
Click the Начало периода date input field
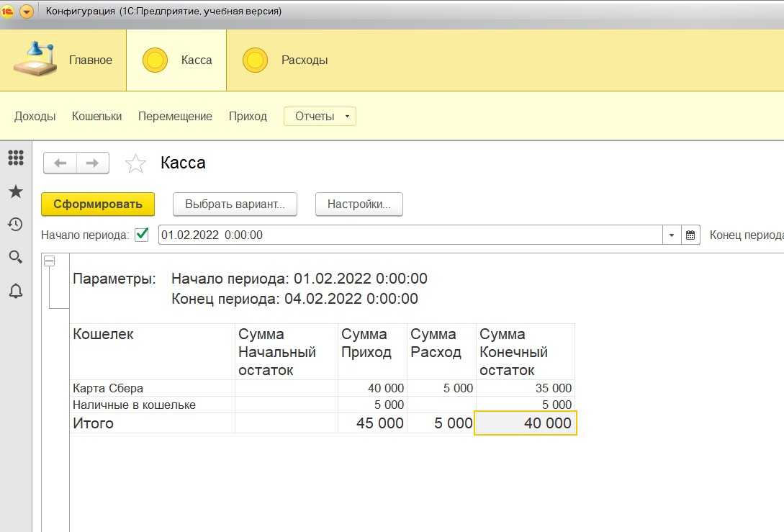tap(410, 235)
